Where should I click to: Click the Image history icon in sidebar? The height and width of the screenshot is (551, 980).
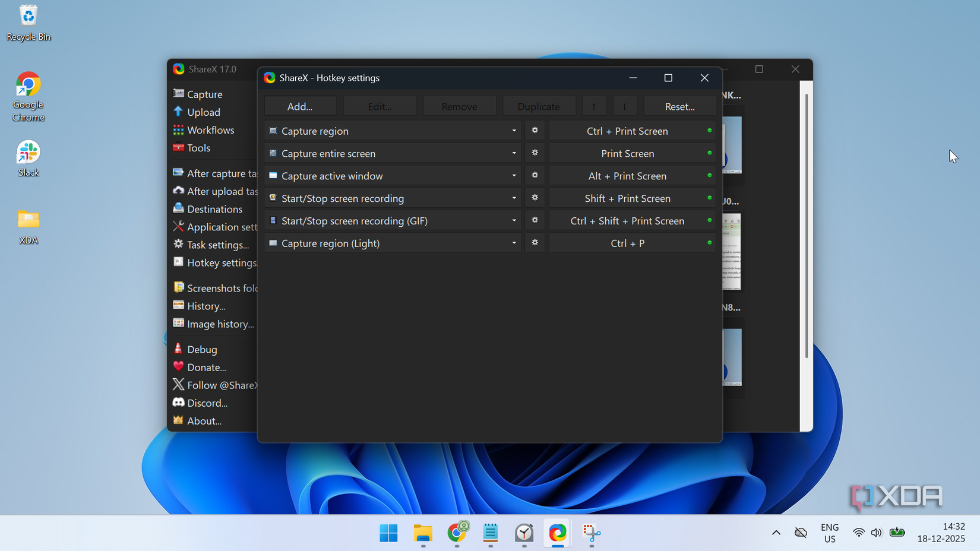coord(178,323)
